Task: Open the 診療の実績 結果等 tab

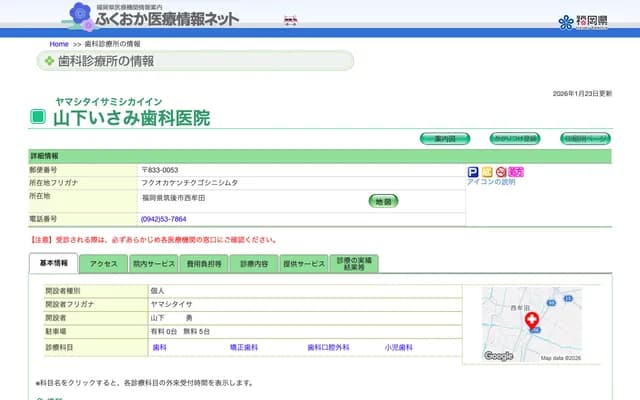Action: coord(354,263)
